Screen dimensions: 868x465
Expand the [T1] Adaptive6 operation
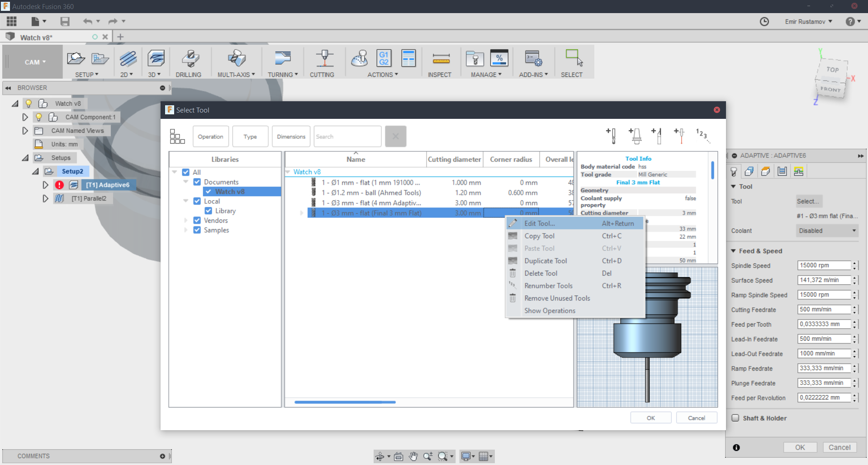coord(45,185)
